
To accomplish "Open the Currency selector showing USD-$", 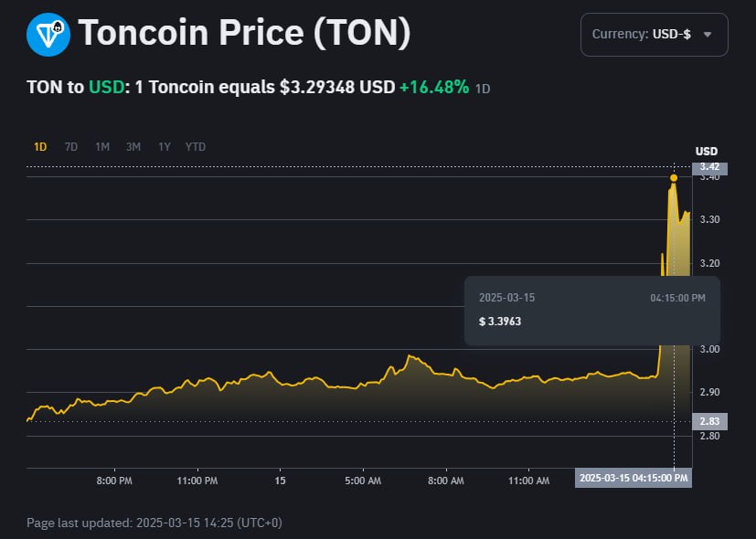I will click(x=654, y=35).
